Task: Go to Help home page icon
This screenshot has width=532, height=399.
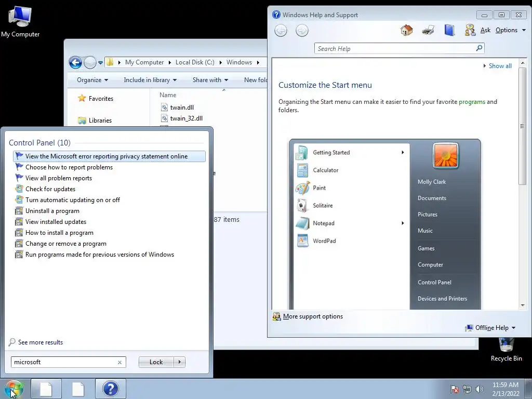Action: pos(406,30)
